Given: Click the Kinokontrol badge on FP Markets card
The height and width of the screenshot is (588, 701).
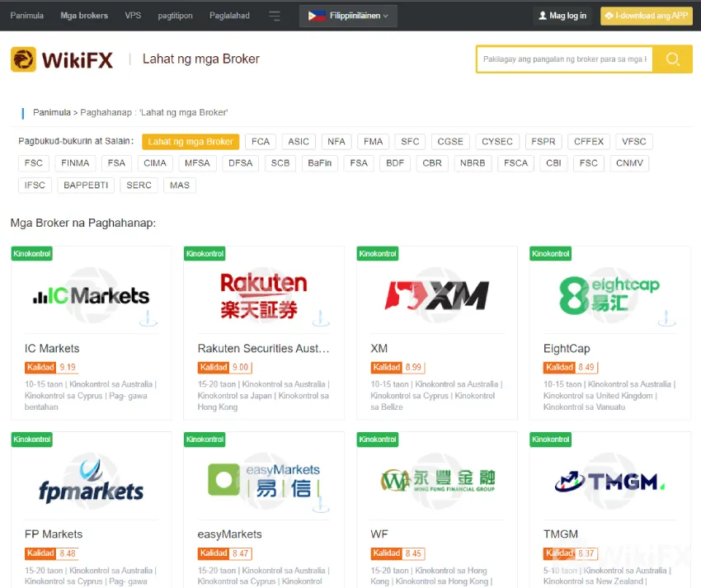Looking at the screenshot, I should point(31,439).
